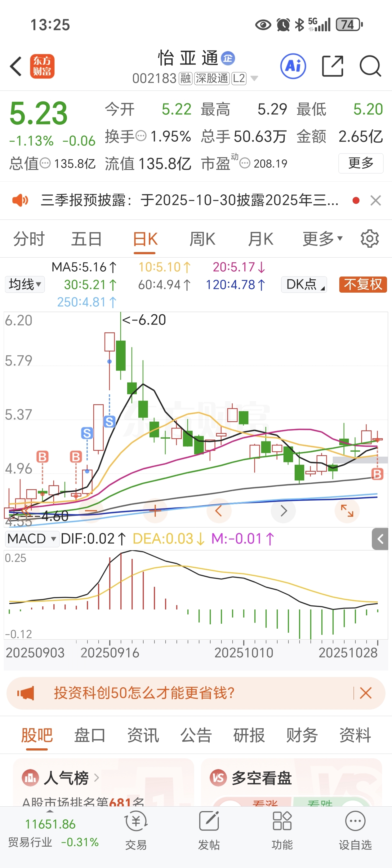Tap the back arrow icon
This screenshot has width=392, height=868.
[16, 66]
